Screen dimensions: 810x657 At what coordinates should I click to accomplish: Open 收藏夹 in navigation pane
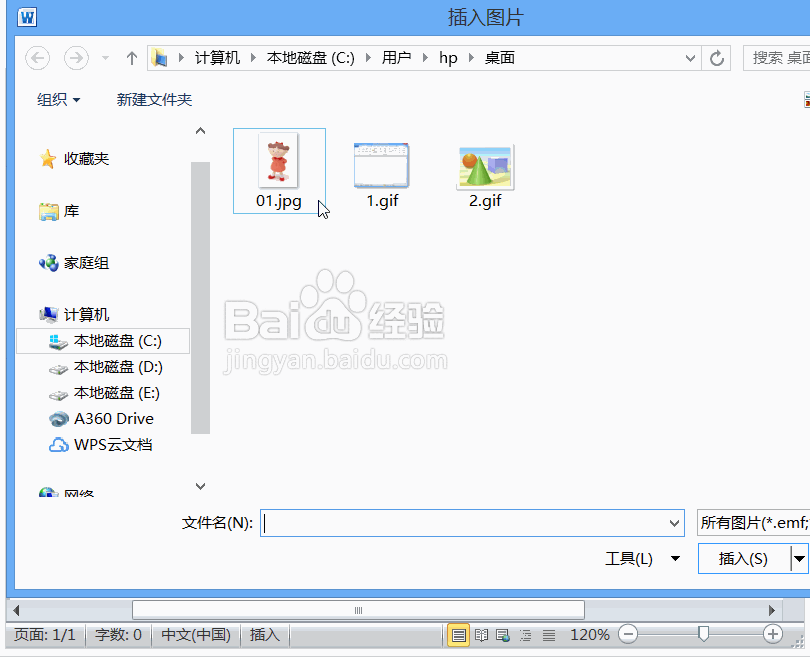86,159
